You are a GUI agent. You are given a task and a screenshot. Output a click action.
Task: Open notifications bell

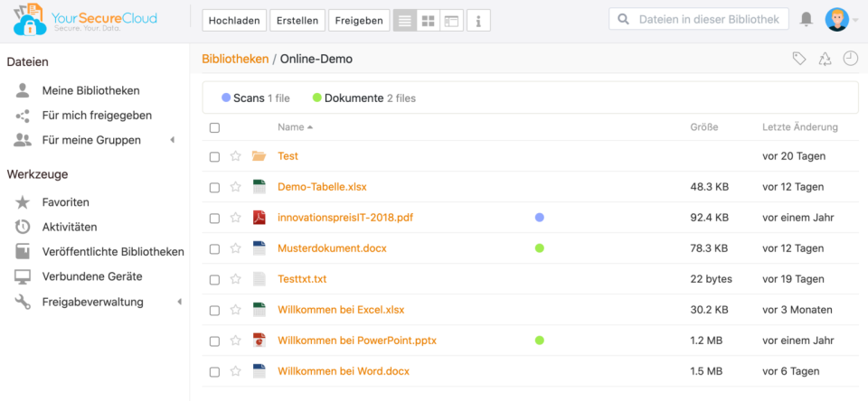(x=807, y=19)
